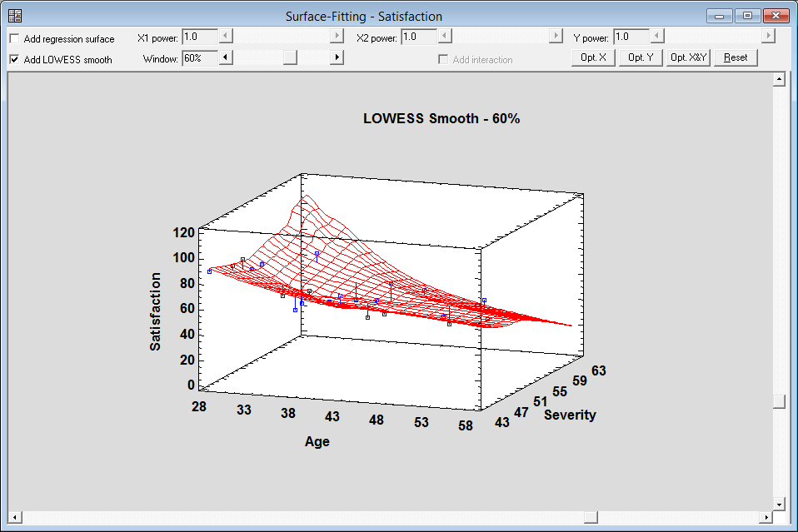Focus the X1 power input field
Viewport: 798px width, 532px height.
point(199,37)
